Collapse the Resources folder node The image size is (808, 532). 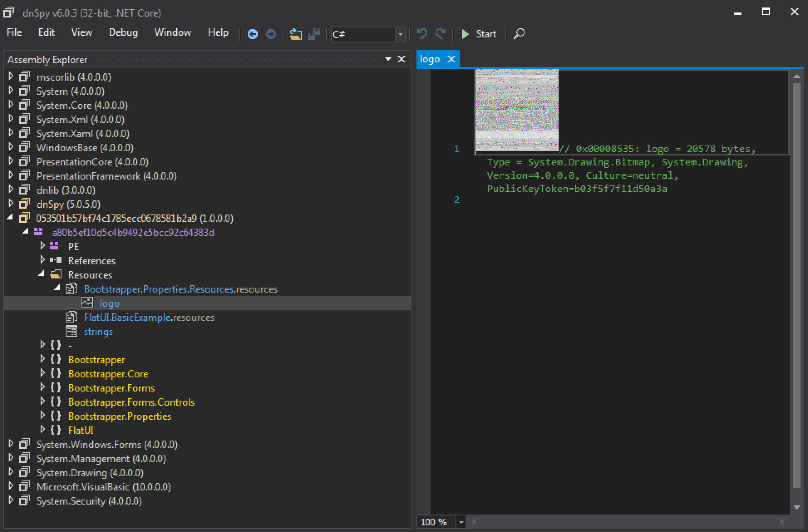tap(42, 274)
